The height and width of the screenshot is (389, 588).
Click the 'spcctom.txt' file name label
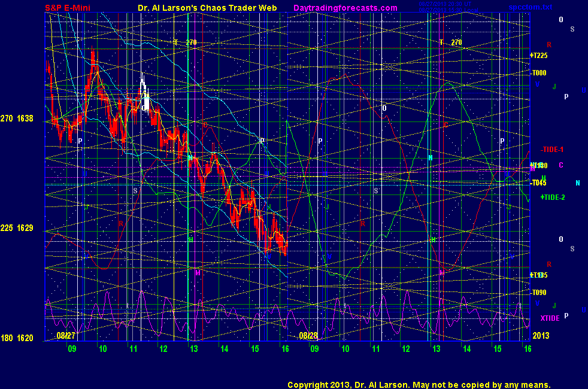pos(531,7)
